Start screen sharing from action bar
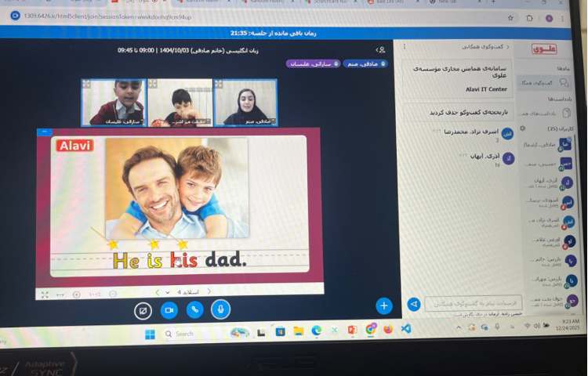Viewport: 588px width, 376px height. click(x=143, y=311)
